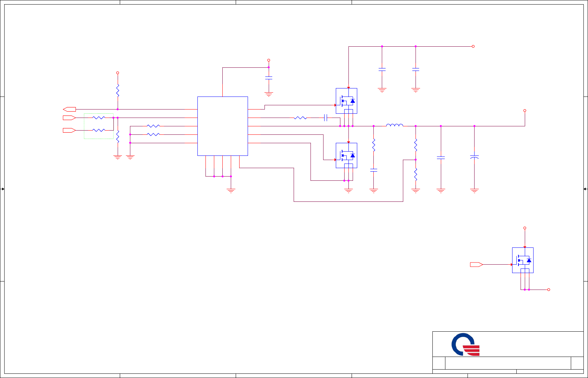Select the standalone MOSFET near the title block

523,260
